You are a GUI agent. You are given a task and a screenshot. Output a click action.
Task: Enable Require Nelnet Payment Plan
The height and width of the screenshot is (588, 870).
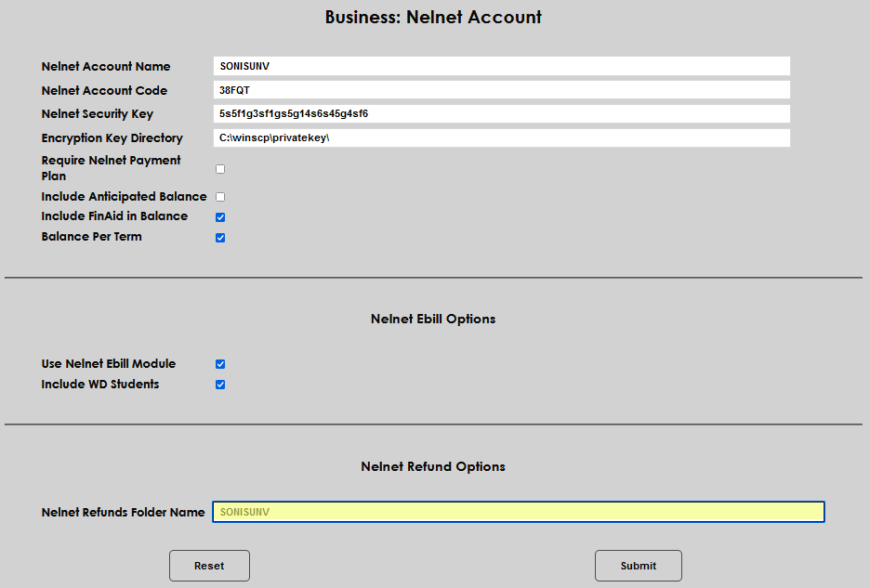click(219, 168)
